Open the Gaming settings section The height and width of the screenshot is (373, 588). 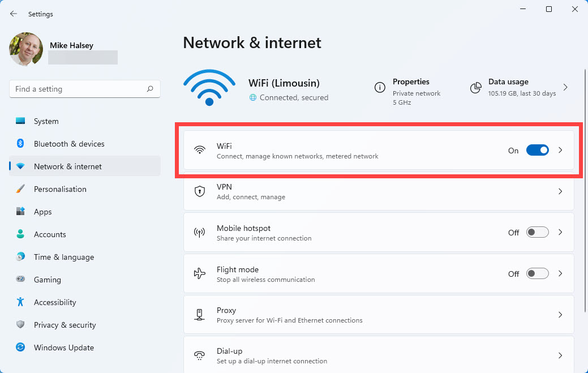click(48, 280)
